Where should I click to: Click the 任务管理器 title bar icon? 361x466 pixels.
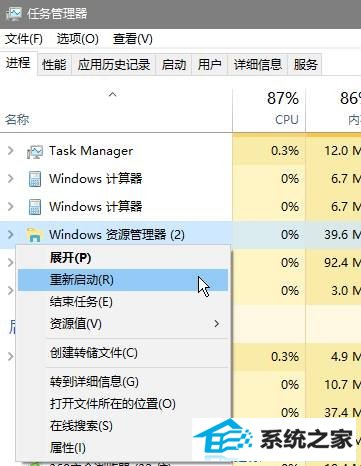point(14,14)
